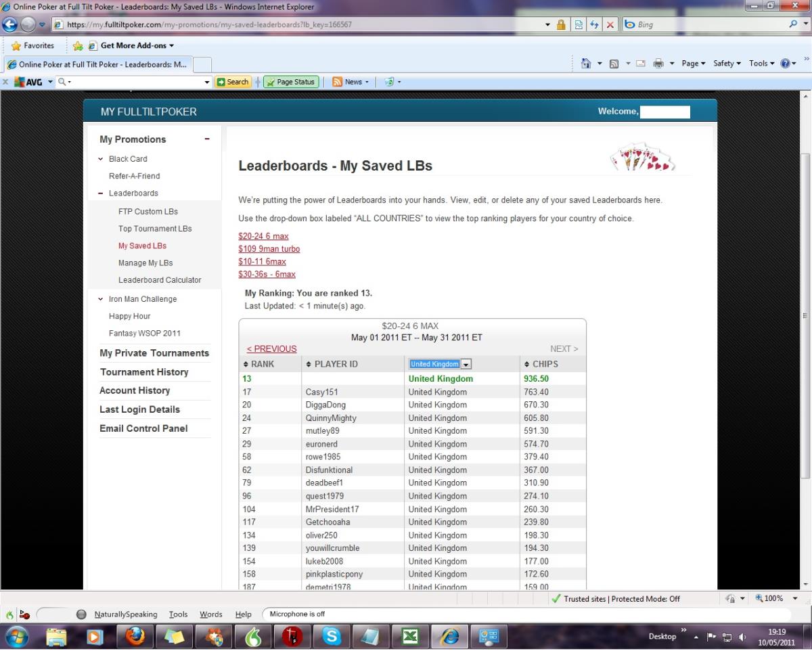Image resolution: width=812 pixels, height=672 pixels.
Task: Click the AVG toolbar logo
Action: tap(28, 82)
